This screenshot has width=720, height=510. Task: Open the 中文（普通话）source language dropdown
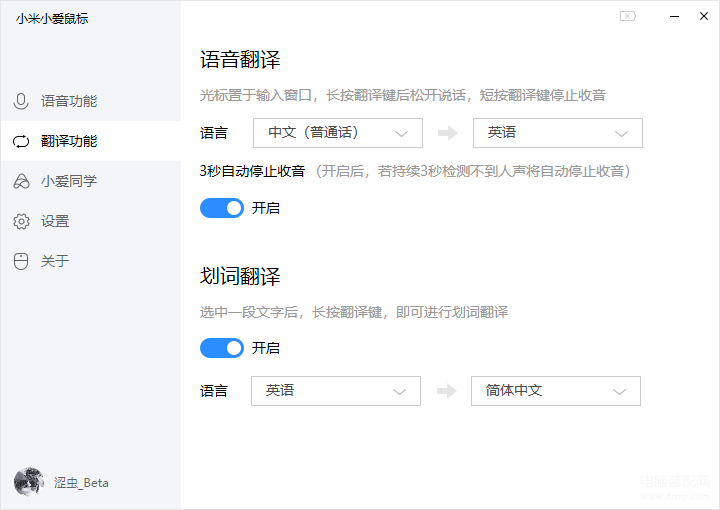click(x=338, y=133)
